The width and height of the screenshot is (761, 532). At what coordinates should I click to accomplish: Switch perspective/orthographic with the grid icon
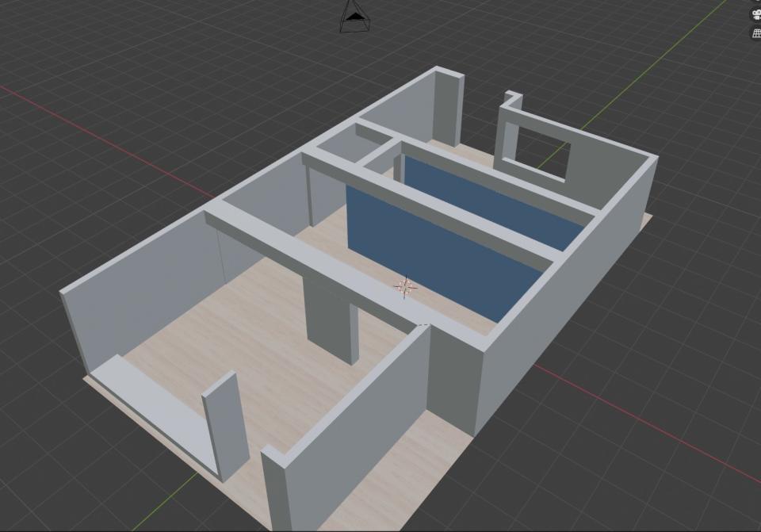755,33
